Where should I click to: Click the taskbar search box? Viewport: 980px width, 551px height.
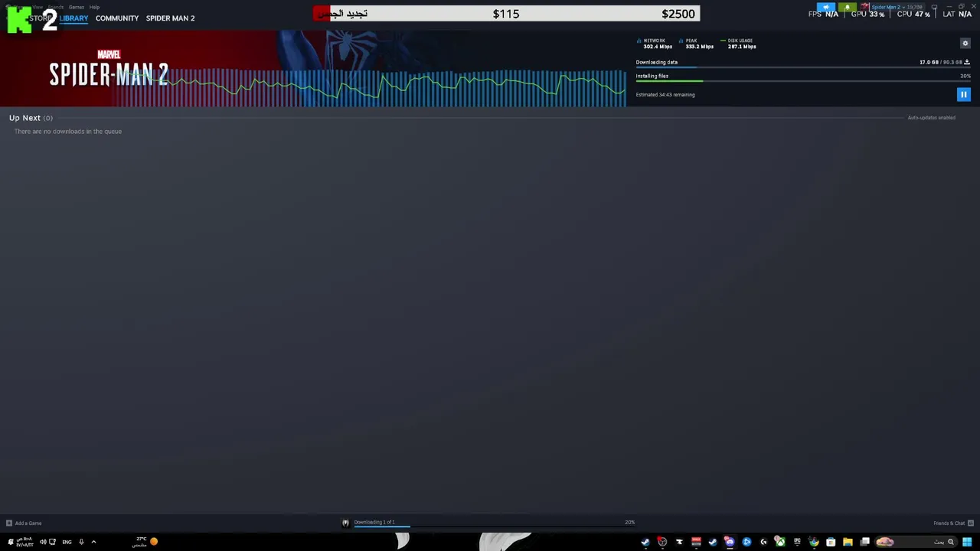pos(917,542)
